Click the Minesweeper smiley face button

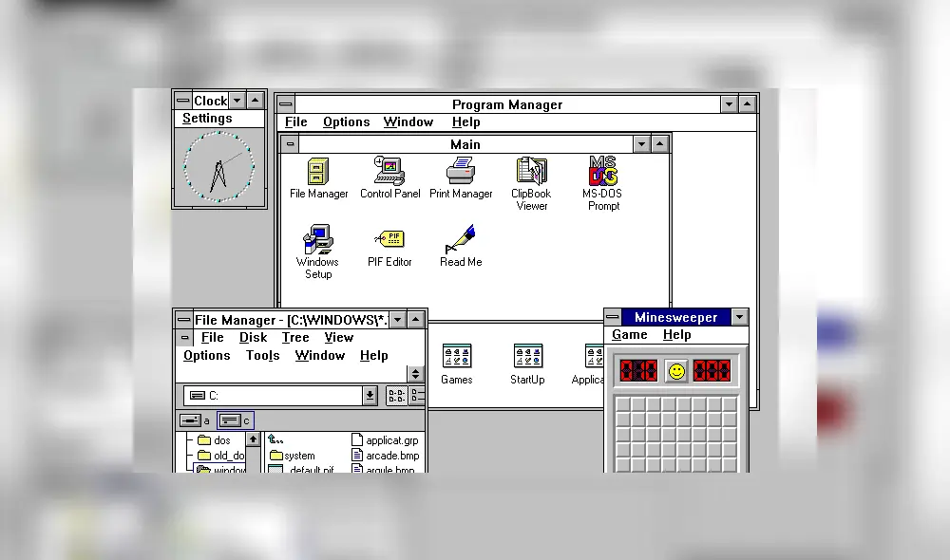[676, 370]
